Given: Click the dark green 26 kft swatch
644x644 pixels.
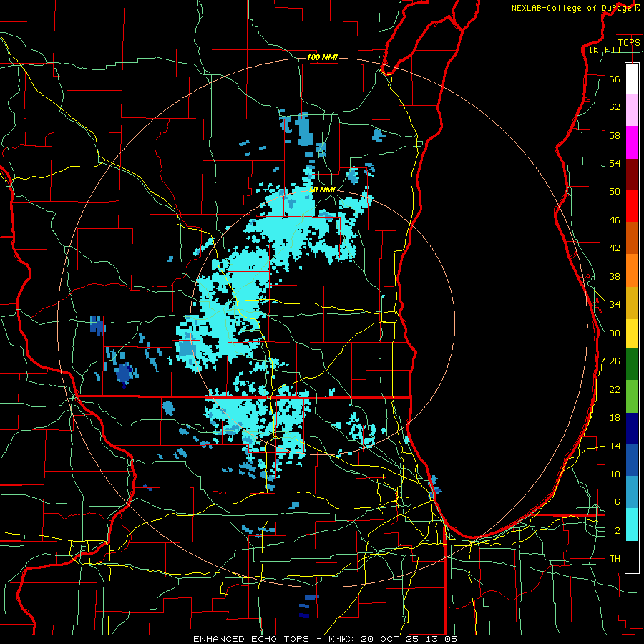Looking at the screenshot, I should tap(632, 364).
